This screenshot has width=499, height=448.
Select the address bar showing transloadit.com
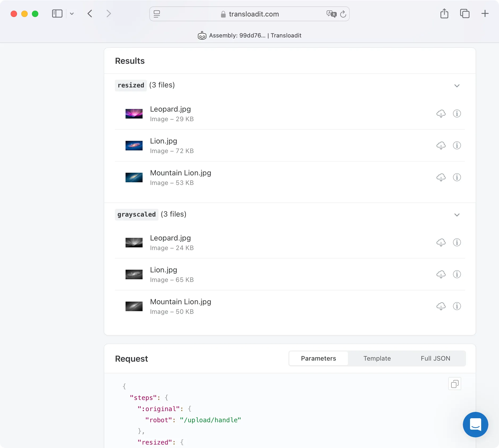tap(254, 14)
